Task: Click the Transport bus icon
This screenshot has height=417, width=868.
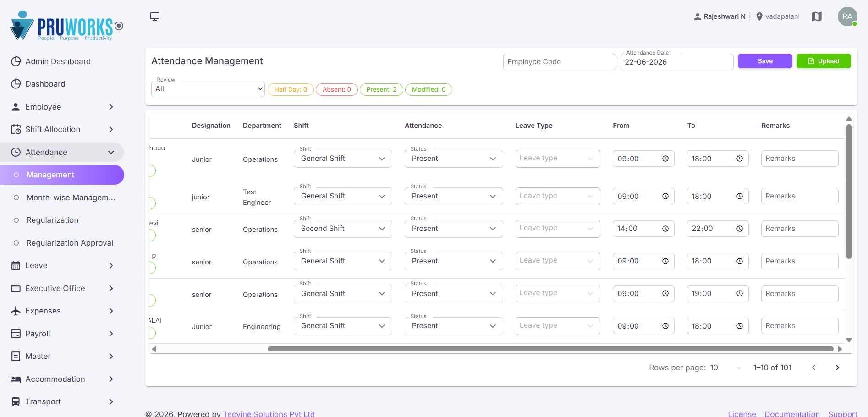Action: [16, 401]
